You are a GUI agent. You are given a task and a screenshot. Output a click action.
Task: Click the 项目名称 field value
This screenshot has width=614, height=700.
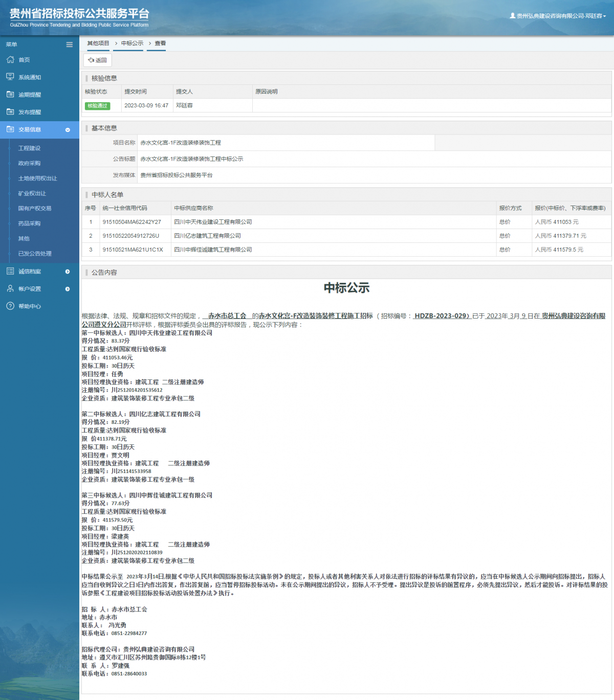click(181, 143)
